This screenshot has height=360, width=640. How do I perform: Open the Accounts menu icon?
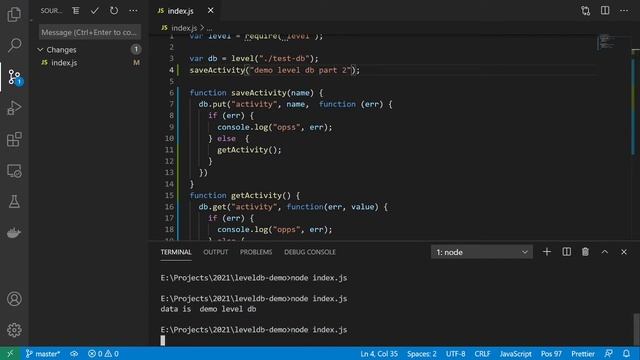(x=14, y=299)
